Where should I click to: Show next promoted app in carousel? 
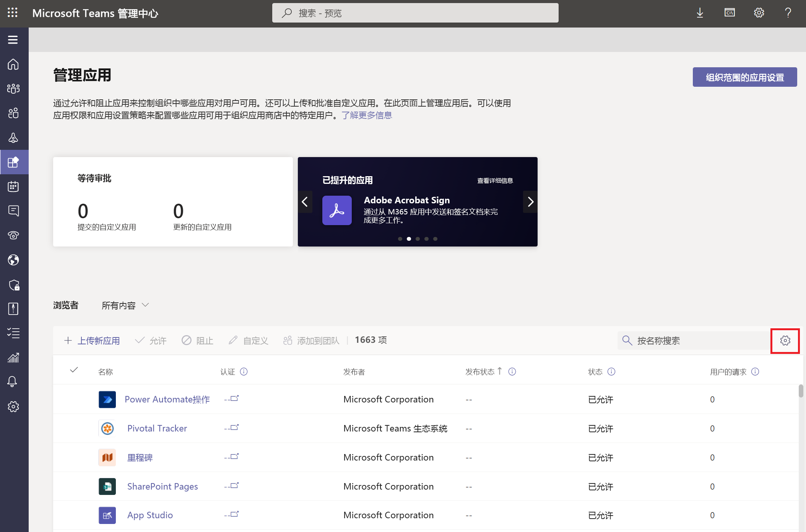pyautogui.click(x=530, y=202)
